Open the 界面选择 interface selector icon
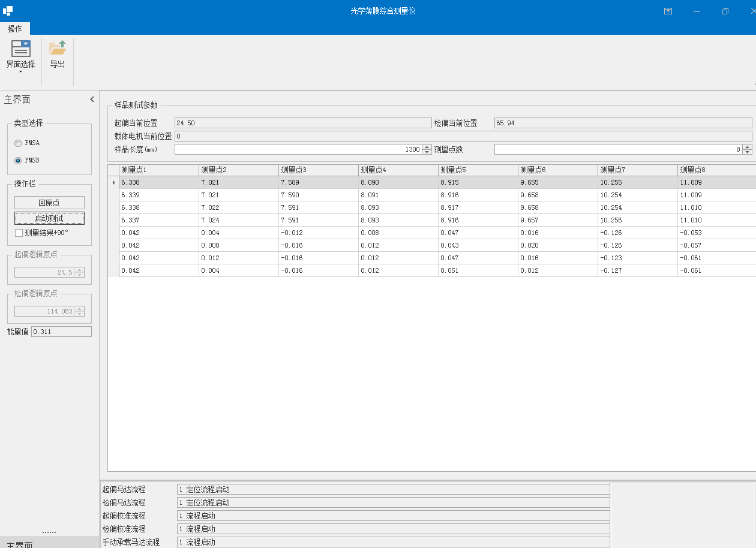The height and width of the screenshot is (548, 756). (x=20, y=49)
